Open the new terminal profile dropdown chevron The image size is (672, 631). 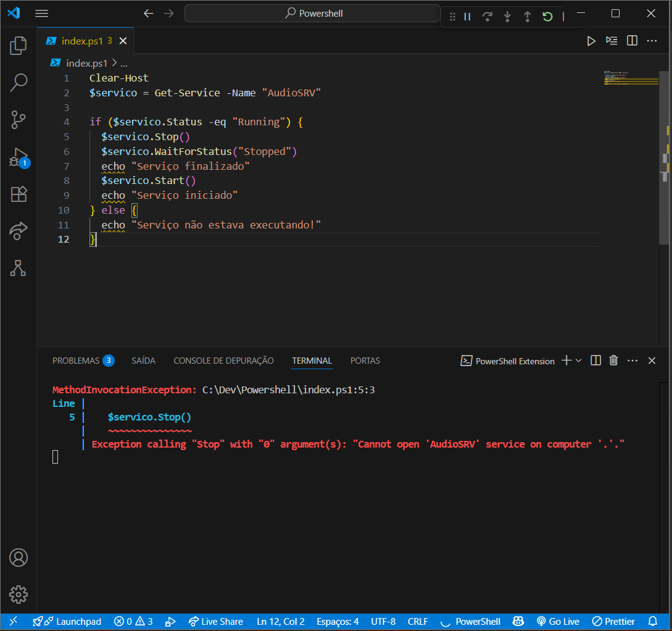[579, 361]
